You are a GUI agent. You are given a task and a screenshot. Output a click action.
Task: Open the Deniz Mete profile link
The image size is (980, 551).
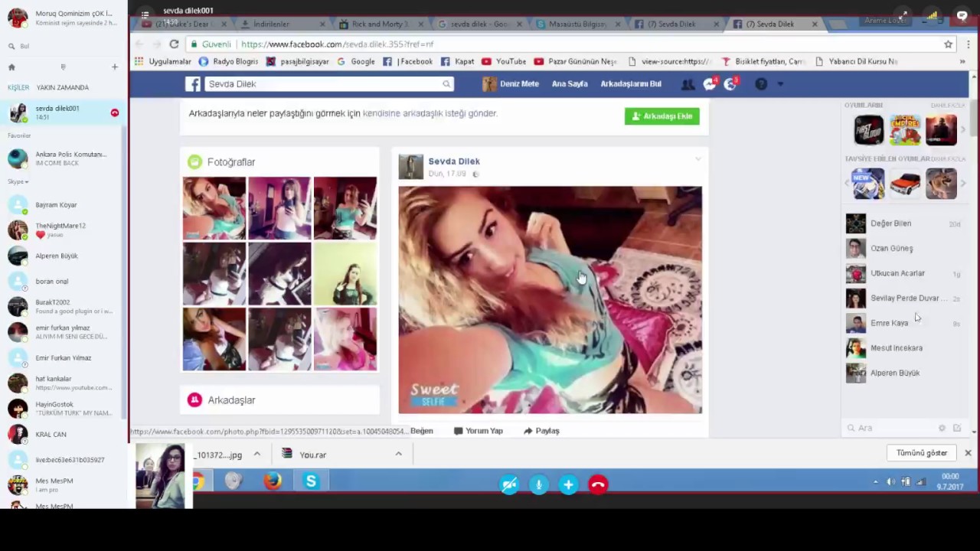(511, 84)
